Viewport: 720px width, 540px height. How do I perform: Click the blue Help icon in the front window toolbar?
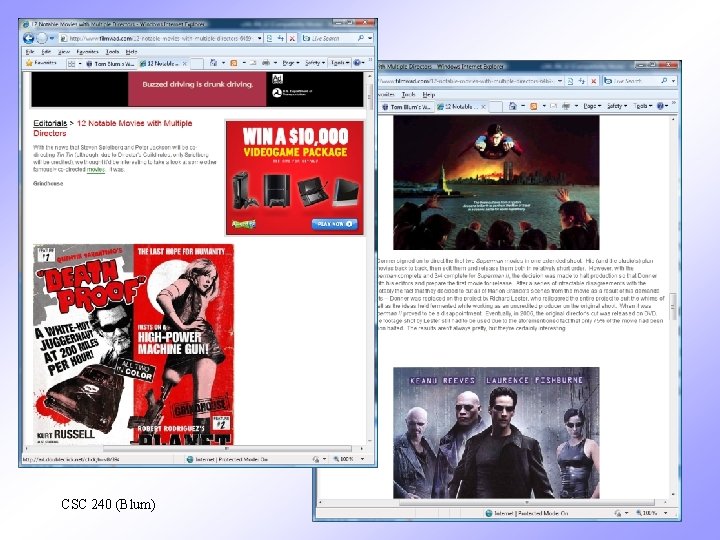click(x=359, y=63)
